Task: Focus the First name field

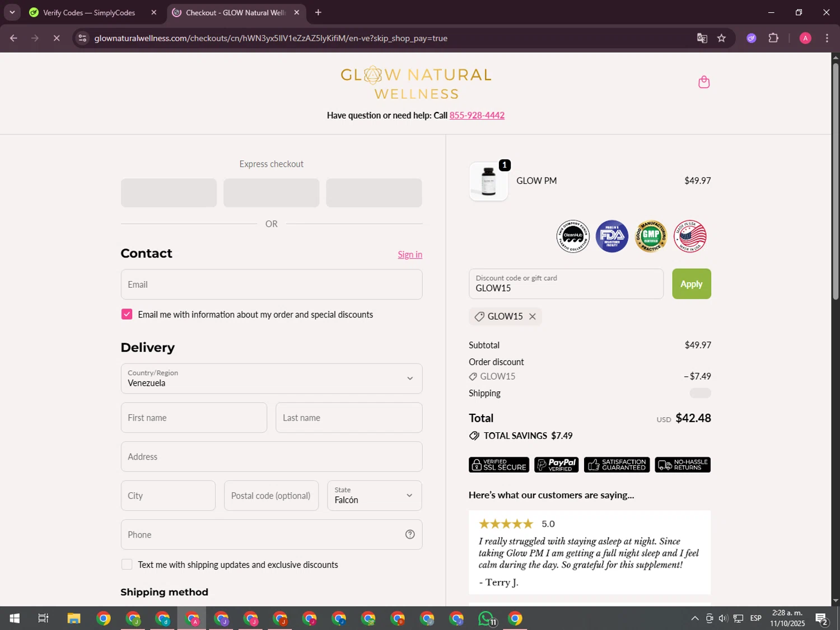Action: point(194,418)
